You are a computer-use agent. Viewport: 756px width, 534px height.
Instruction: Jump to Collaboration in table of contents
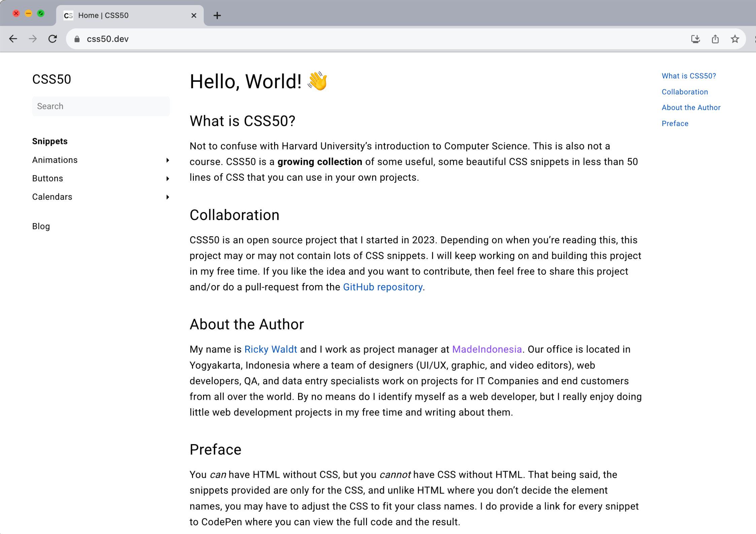tap(685, 92)
